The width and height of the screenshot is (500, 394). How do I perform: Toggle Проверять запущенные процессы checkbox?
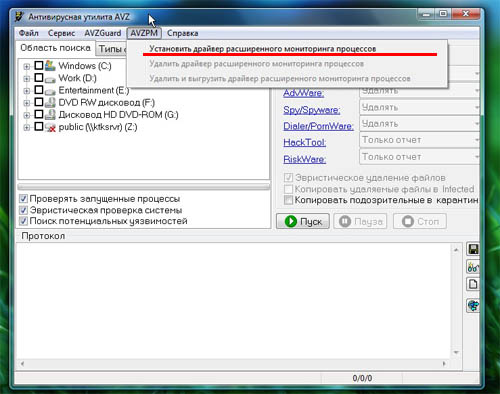[x=23, y=199]
